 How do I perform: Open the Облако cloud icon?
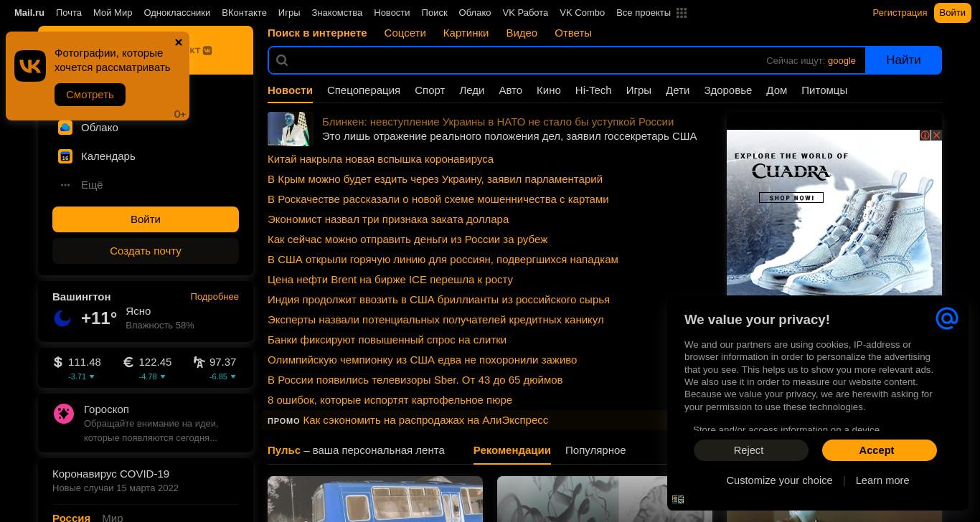[x=65, y=128]
